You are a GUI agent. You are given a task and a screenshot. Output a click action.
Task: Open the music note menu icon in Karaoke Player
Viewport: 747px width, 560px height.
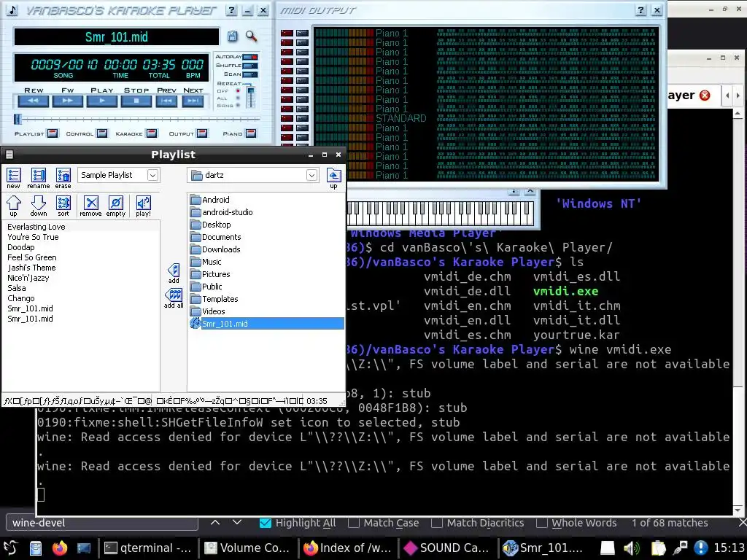(12, 10)
